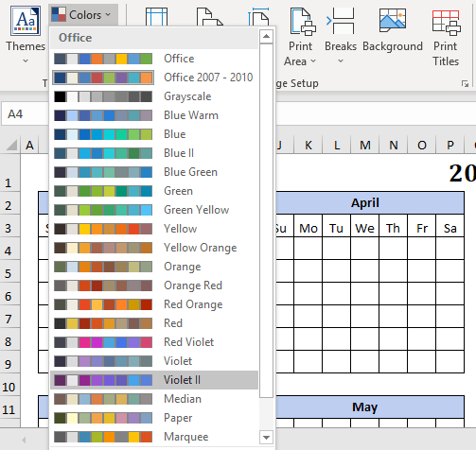
Task: Choose the Office 2007 - 2010 color theme
Action: pos(154,78)
